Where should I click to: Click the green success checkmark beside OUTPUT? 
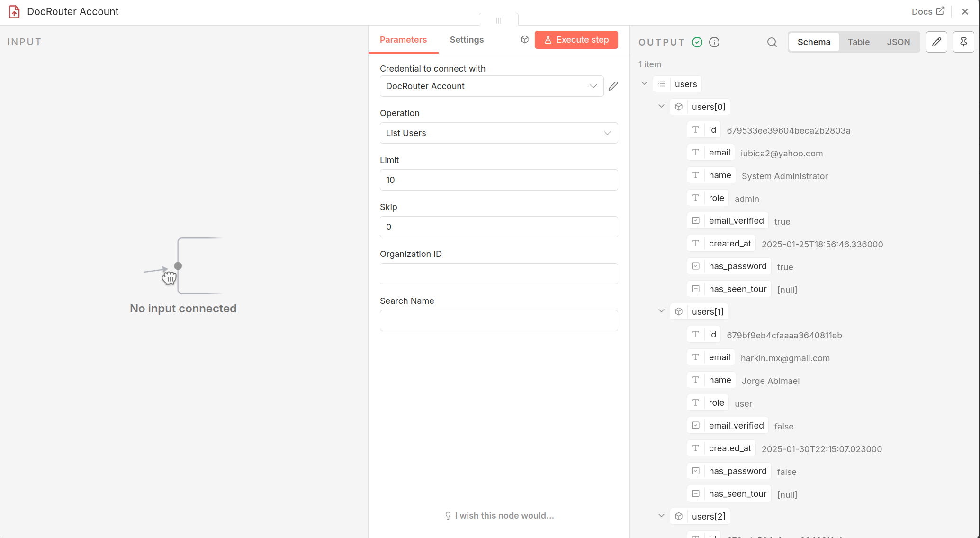tap(697, 42)
